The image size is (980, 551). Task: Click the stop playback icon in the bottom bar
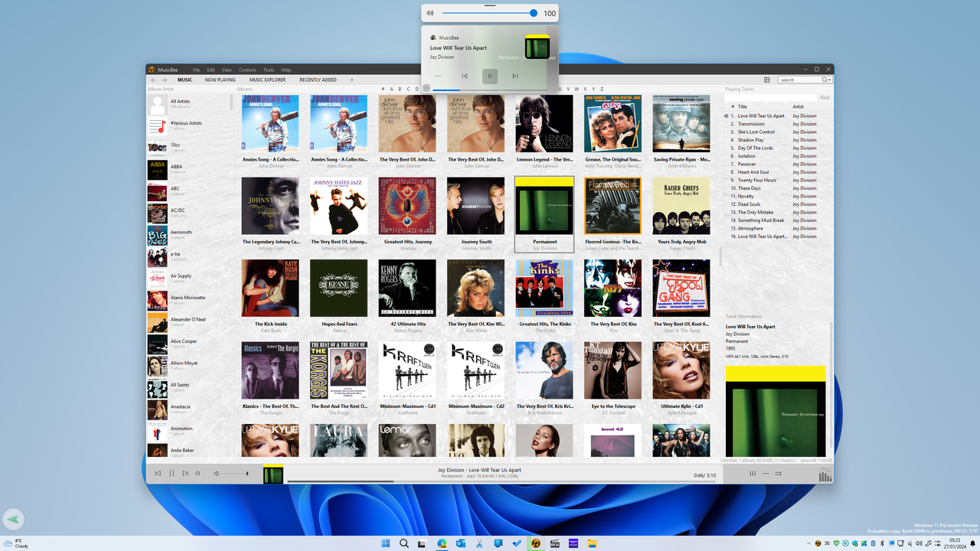[x=198, y=474]
